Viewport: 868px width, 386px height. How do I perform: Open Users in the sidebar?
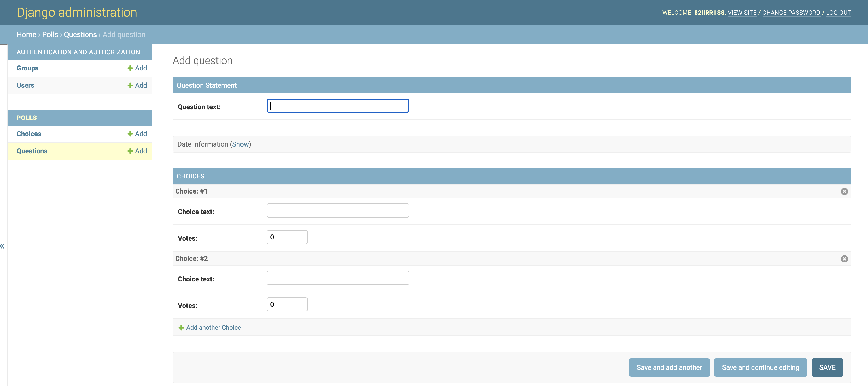(25, 85)
